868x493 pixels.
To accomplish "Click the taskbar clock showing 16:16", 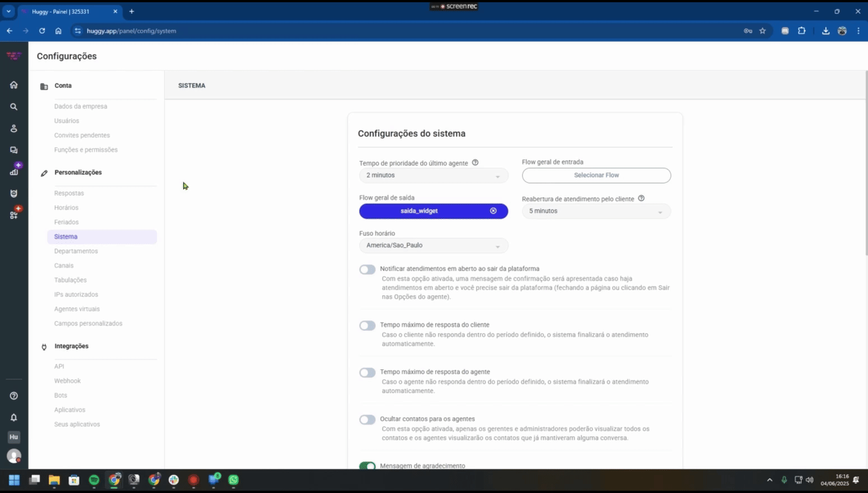I will [x=834, y=480].
